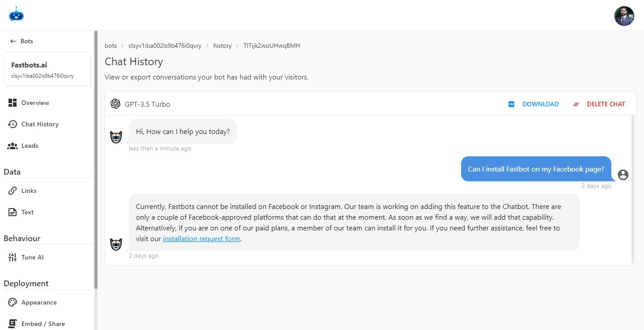Click the red icon beside Delete Chat
The width and height of the screenshot is (644, 330).
click(576, 104)
